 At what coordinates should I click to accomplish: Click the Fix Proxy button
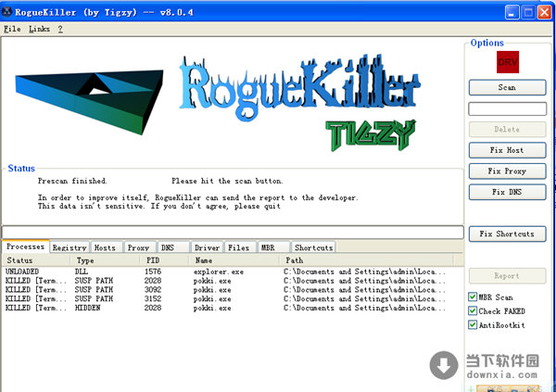click(x=507, y=171)
